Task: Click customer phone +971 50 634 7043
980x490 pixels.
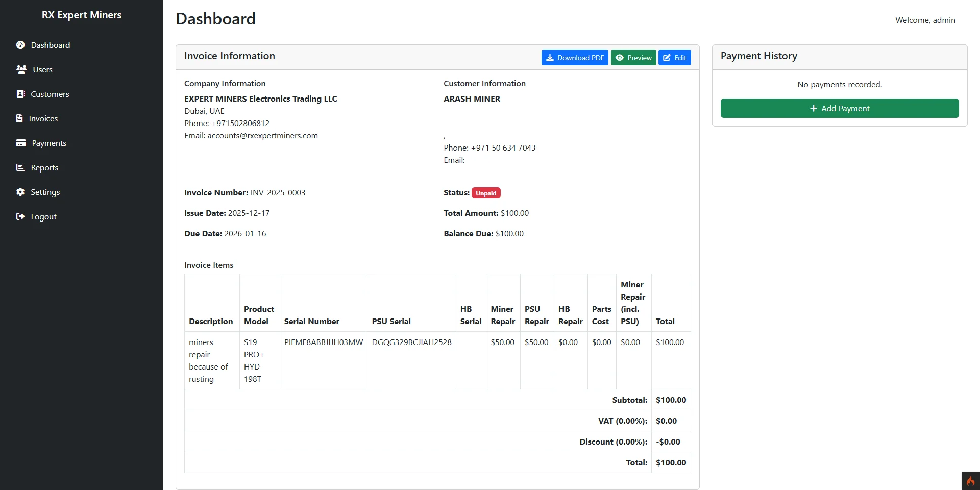Action: point(503,148)
